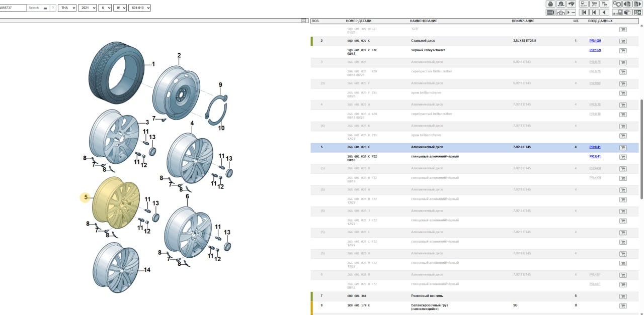Click the НОМЕР ДЕТАЛИ column header
The width and height of the screenshot is (644, 315).
pyautogui.click(x=359, y=21)
